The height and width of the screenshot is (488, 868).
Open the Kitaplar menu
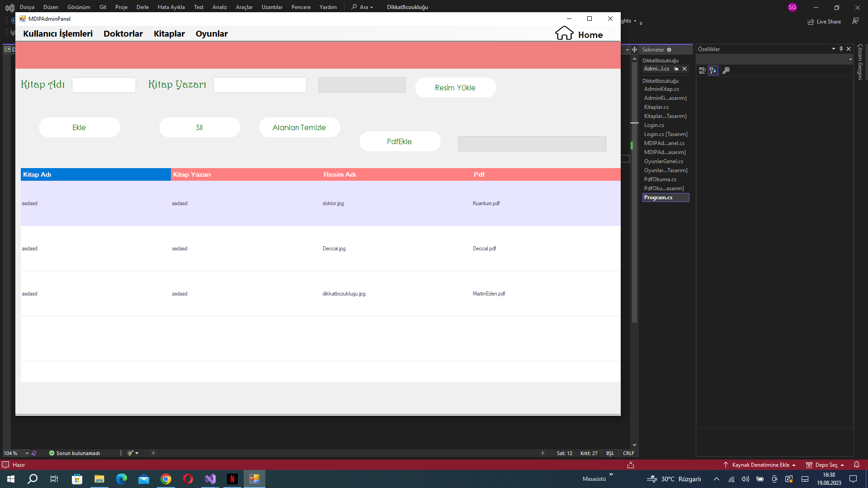point(169,34)
